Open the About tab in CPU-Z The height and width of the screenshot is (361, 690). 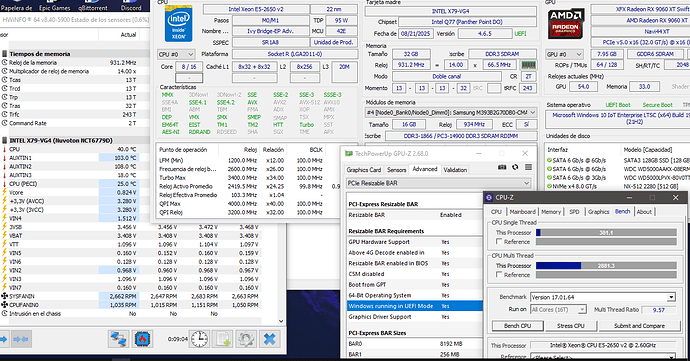click(644, 212)
